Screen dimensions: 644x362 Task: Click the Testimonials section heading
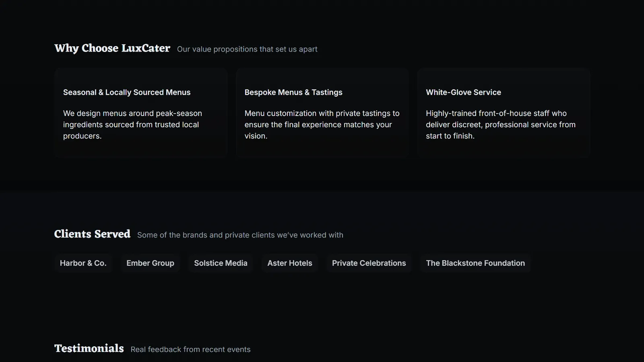click(89, 348)
